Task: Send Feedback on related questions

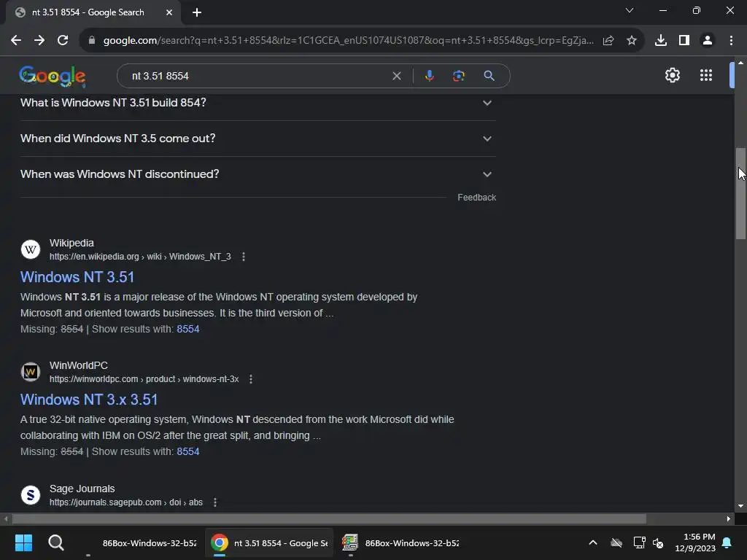Action: (x=476, y=198)
